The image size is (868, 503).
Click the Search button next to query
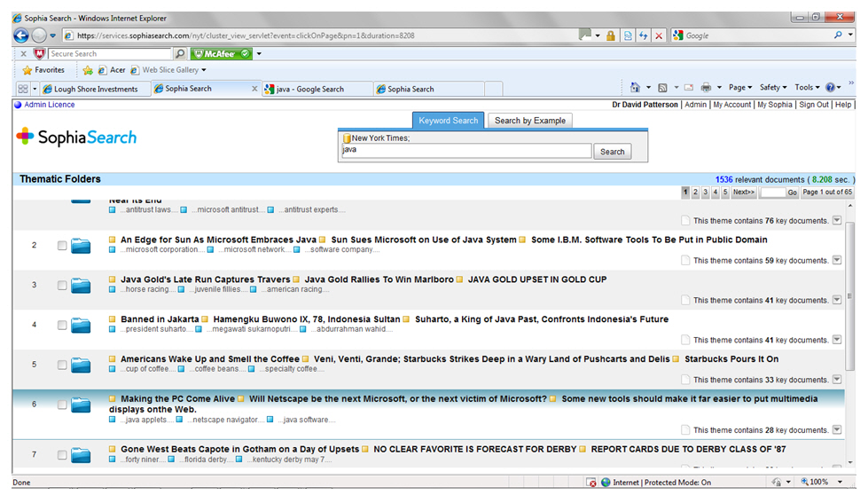click(x=612, y=151)
